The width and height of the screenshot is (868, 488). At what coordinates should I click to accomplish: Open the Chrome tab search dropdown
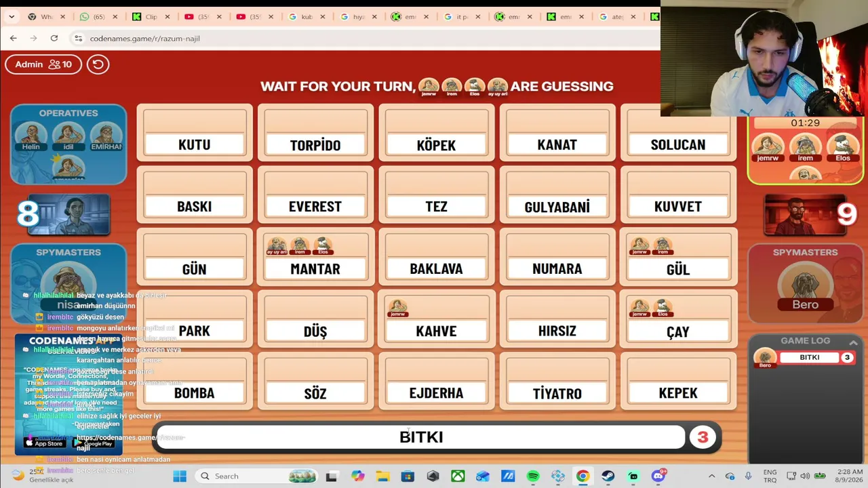tap(12, 17)
